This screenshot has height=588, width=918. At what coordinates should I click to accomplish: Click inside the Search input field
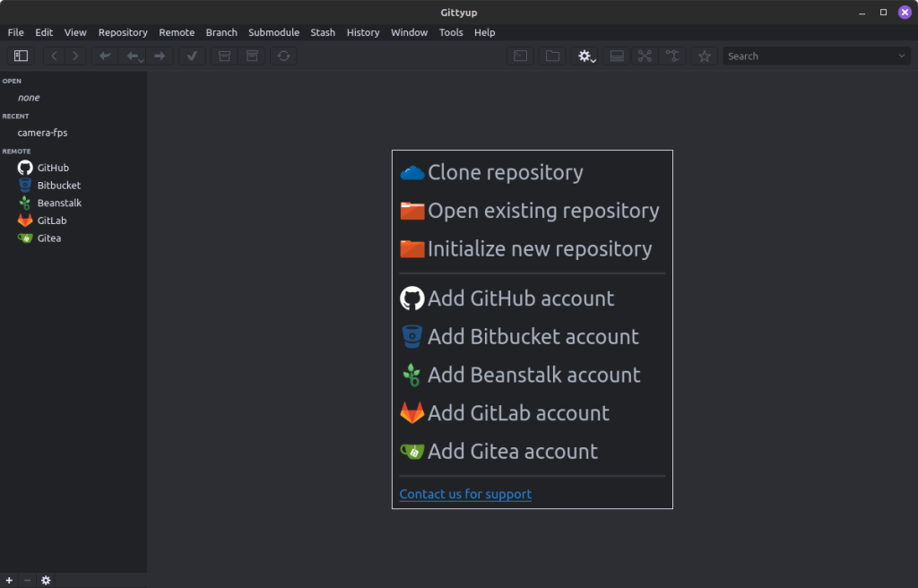pos(807,56)
